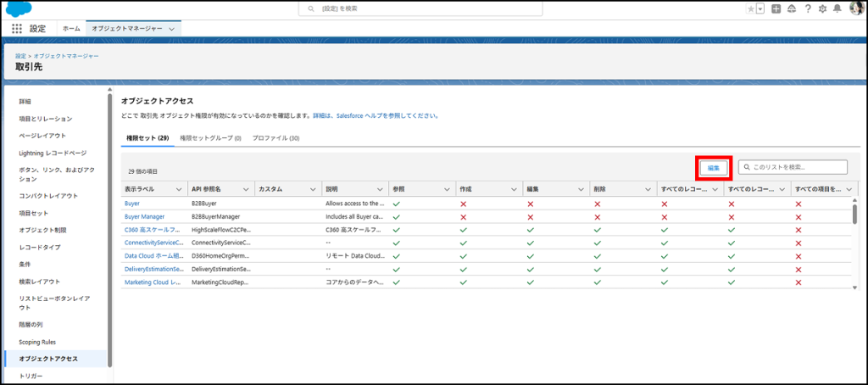Open the API 参照名 column header menu
This screenshot has width=868, height=385.
[246, 189]
